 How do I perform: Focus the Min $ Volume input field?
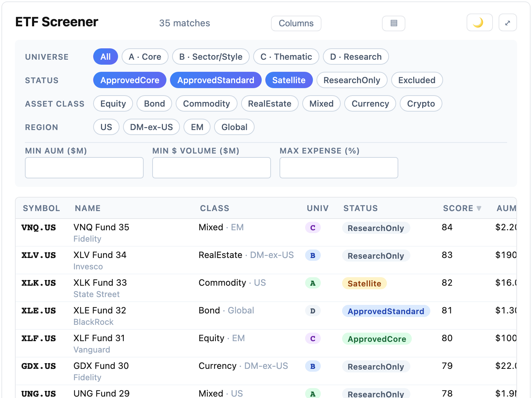coord(212,168)
